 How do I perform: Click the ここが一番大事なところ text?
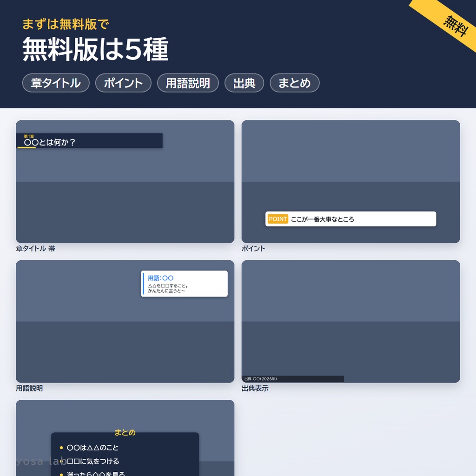pyautogui.click(x=323, y=219)
